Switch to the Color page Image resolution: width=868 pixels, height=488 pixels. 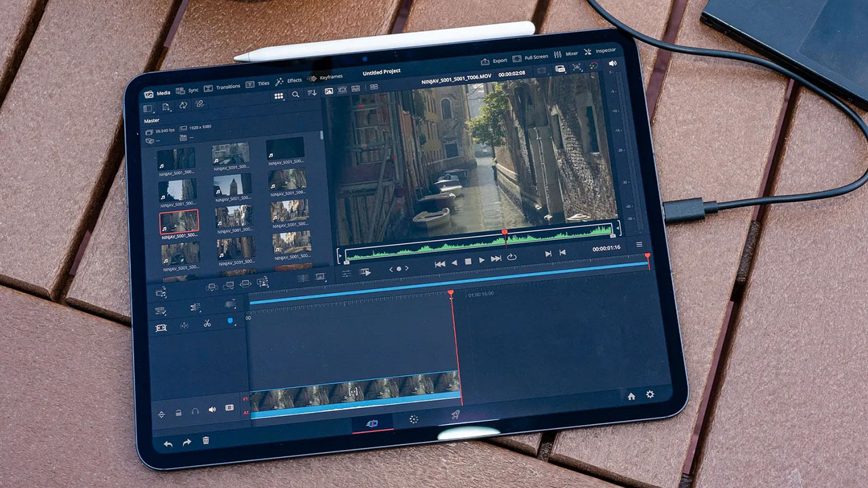click(x=413, y=420)
